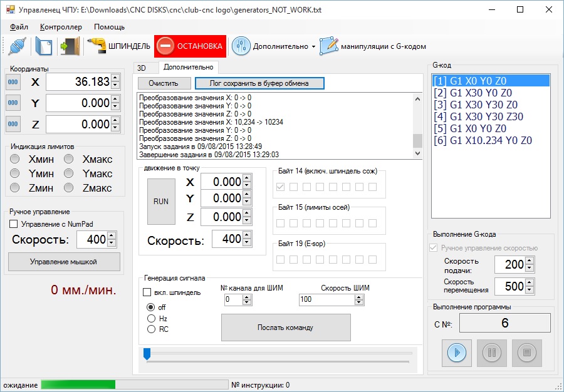The image size is (564, 392).
Task: Open the Помощь menu
Action: (x=109, y=27)
